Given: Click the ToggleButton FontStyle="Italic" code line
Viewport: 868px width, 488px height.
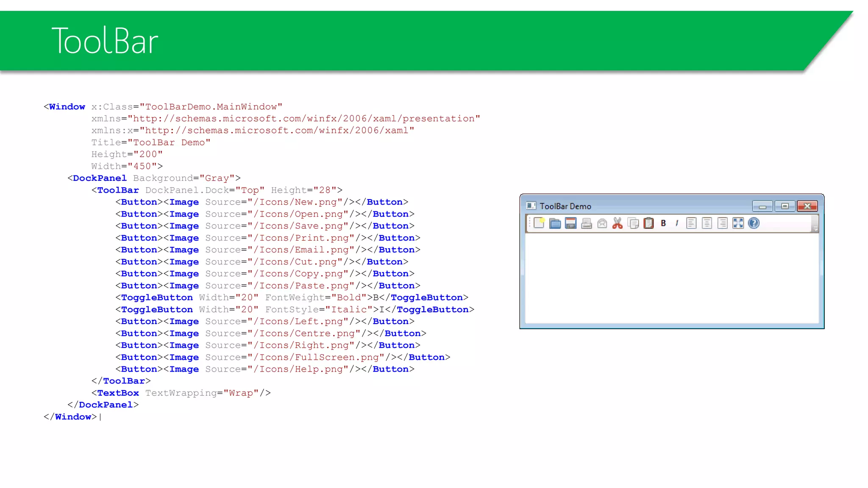Looking at the screenshot, I should point(295,309).
